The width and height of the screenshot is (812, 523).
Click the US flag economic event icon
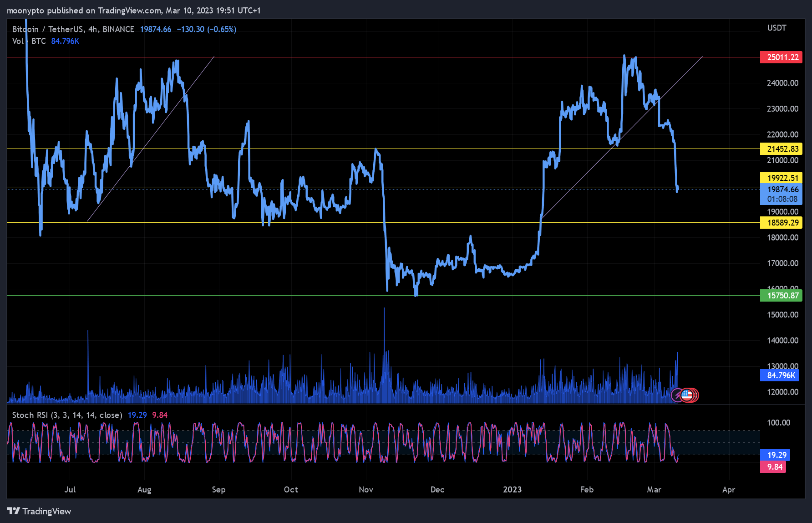[687, 395]
